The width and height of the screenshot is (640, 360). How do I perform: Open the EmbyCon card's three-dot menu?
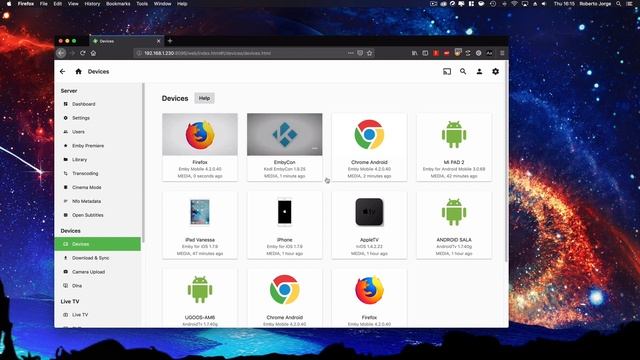315,149
